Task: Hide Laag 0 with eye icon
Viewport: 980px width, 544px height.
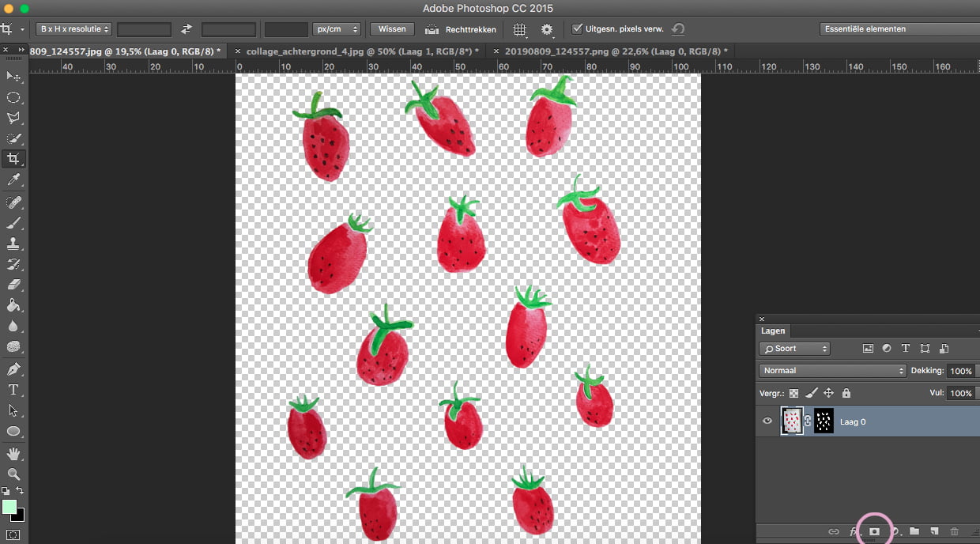Action: (767, 421)
